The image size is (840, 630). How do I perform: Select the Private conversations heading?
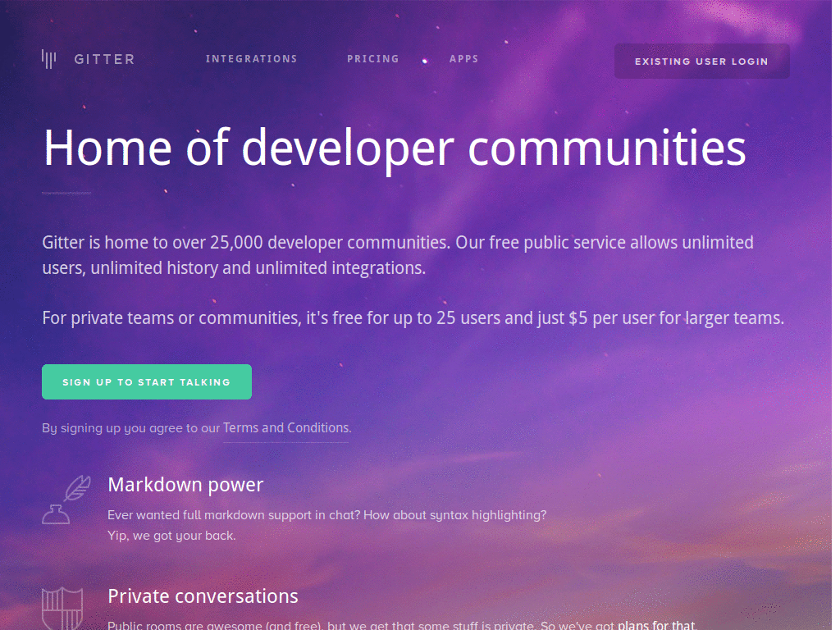click(203, 596)
